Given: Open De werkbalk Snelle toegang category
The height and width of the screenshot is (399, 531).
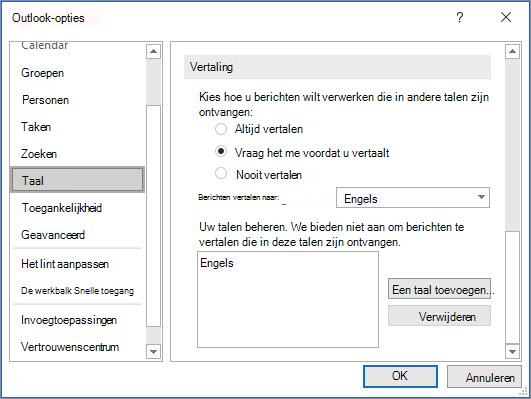Looking at the screenshot, I should tap(77, 291).
